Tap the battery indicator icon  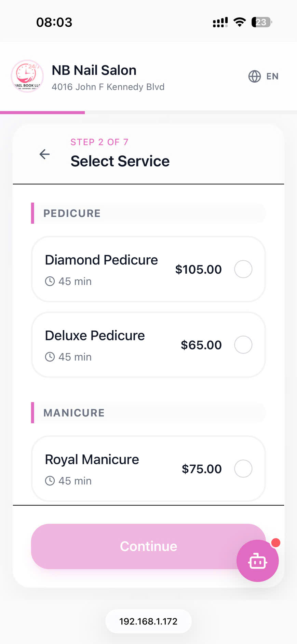(x=261, y=22)
